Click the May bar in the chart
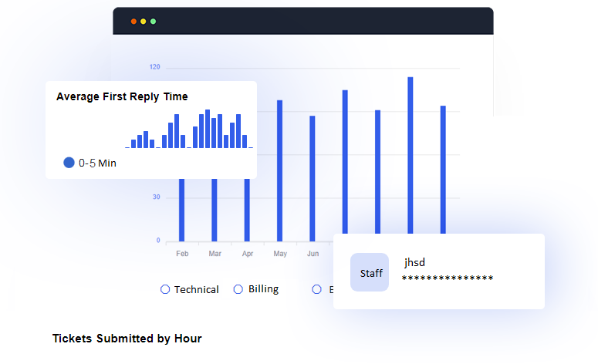 click(x=279, y=170)
